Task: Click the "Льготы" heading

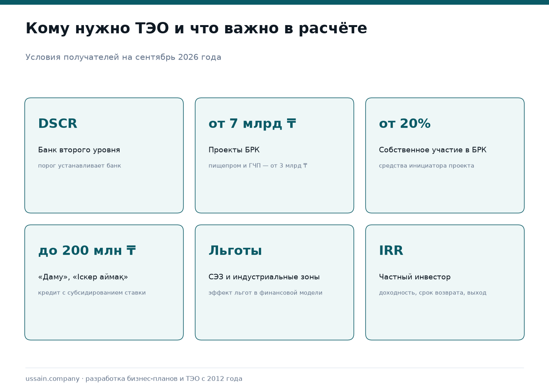Action: tap(235, 250)
